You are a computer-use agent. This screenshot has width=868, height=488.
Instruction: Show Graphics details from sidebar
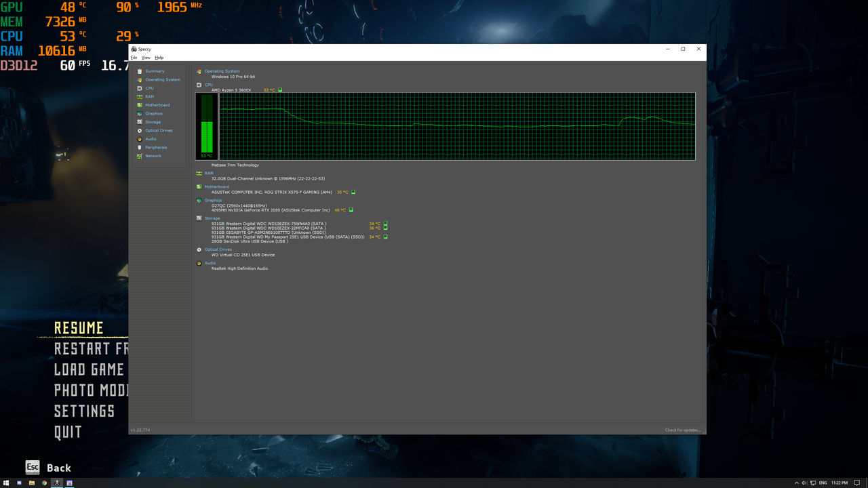click(154, 114)
